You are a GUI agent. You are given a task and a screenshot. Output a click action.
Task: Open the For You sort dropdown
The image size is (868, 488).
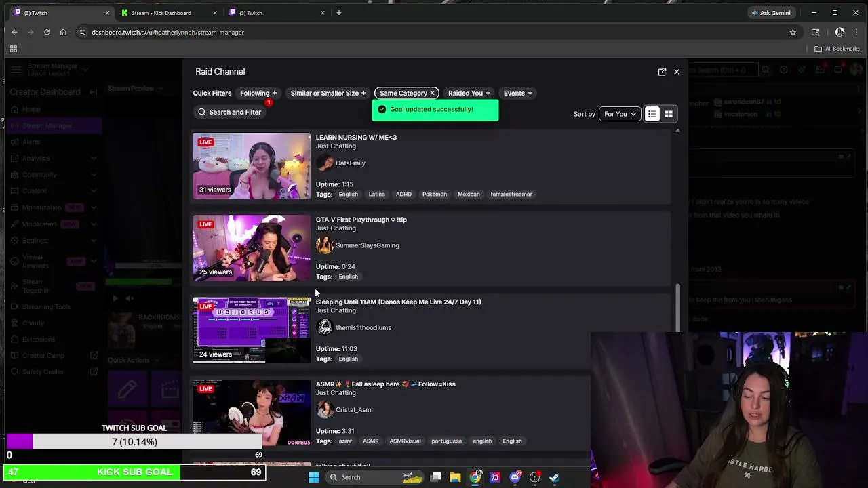tap(620, 114)
